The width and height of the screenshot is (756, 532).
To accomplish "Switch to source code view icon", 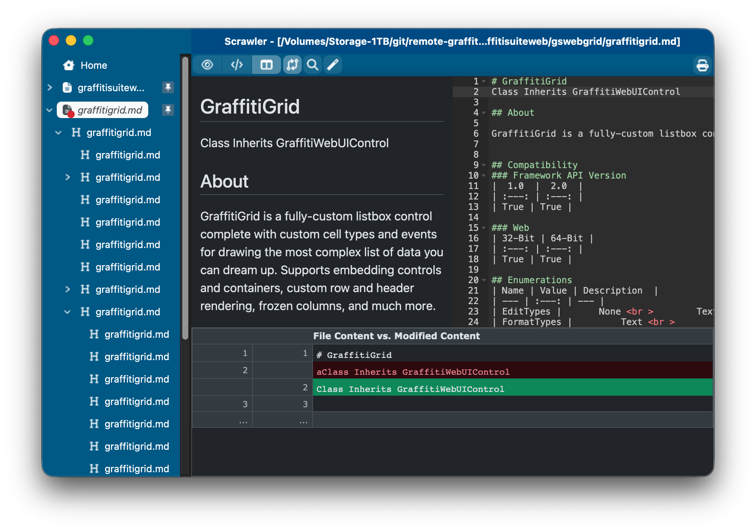I will (237, 65).
